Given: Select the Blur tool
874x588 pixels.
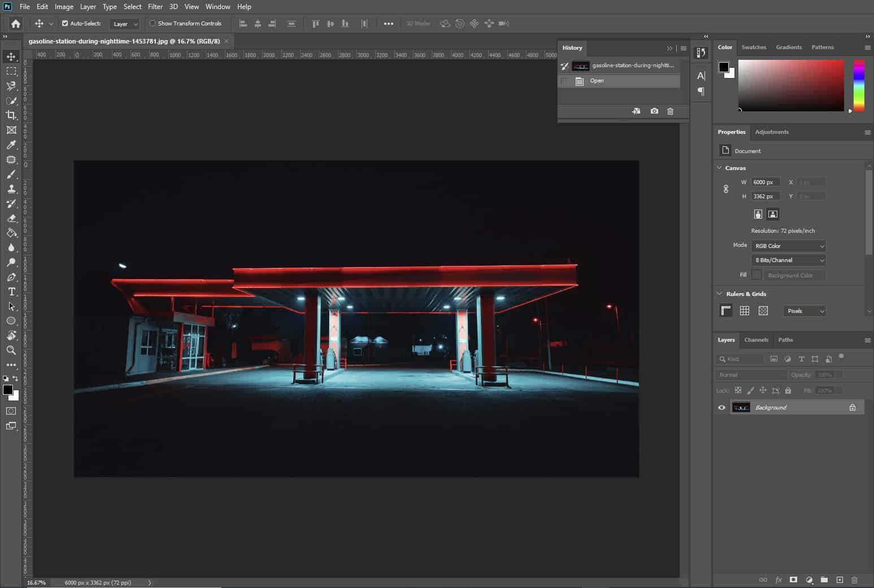Looking at the screenshot, I should pos(11,247).
